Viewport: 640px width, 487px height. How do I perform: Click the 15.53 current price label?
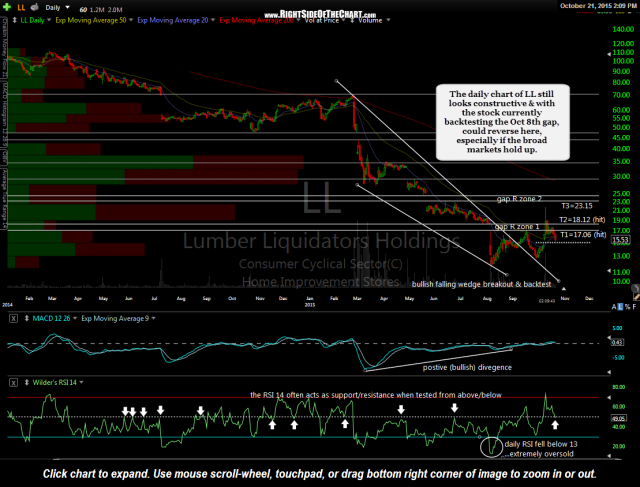(x=619, y=240)
